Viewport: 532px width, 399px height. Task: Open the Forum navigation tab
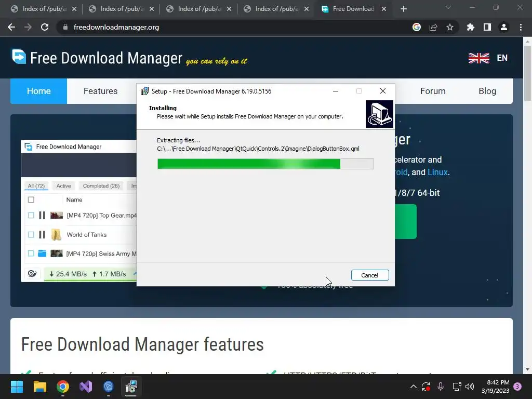(x=433, y=91)
